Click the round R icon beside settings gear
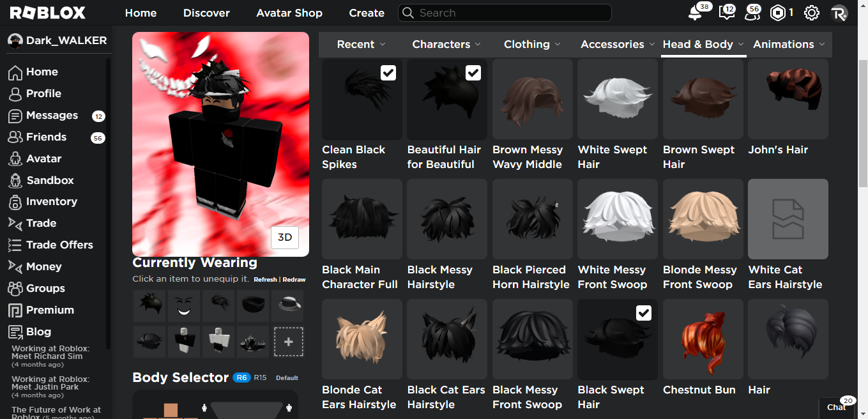The width and height of the screenshot is (868, 419). pyautogui.click(x=839, y=13)
